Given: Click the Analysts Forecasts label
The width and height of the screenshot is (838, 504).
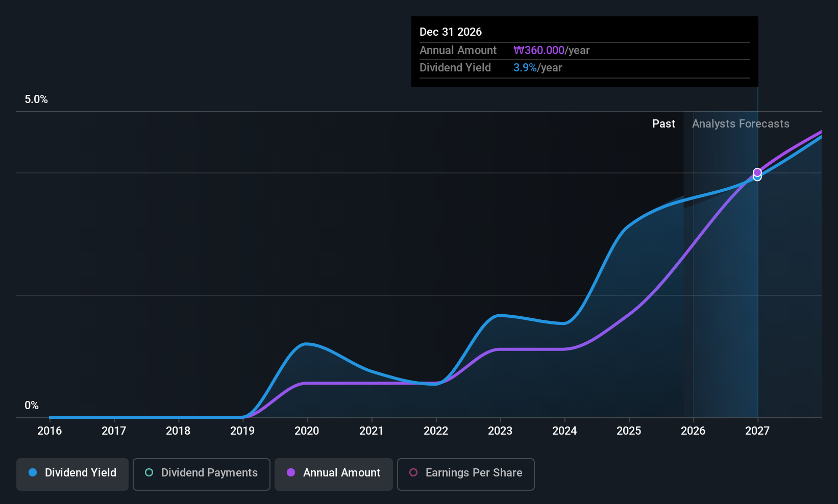Looking at the screenshot, I should [741, 124].
